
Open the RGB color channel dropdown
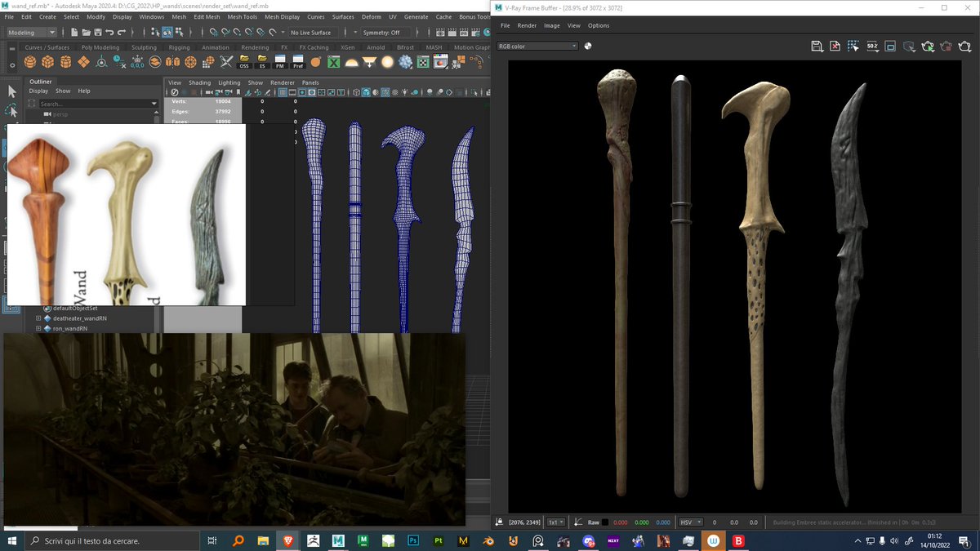537,47
